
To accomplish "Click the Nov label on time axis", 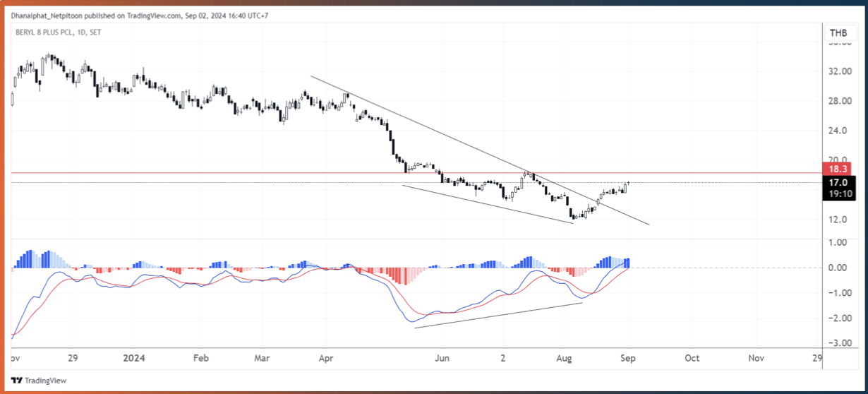I will click(x=756, y=358).
